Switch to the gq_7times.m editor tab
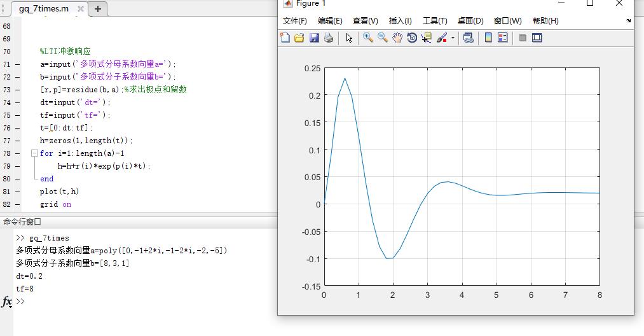 coord(43,9)
